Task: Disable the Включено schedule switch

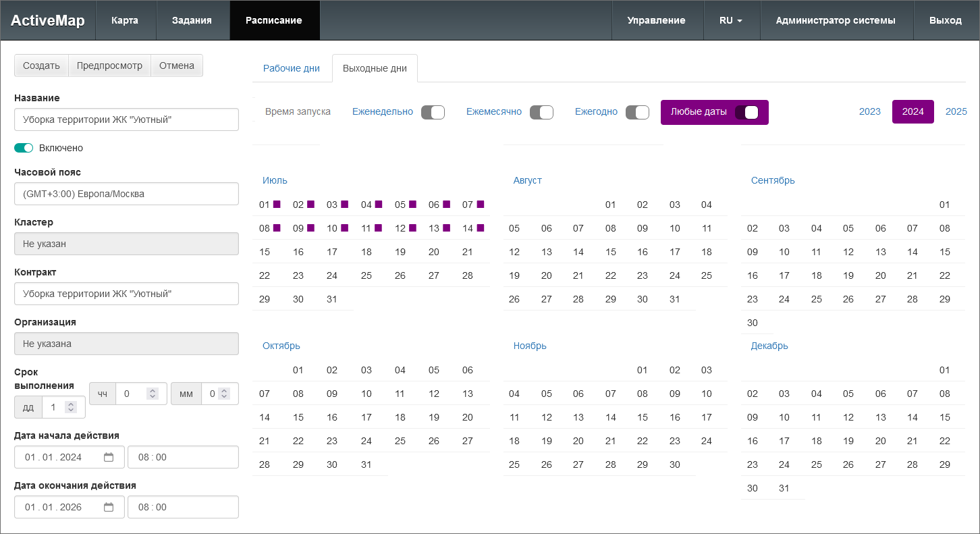Action: (24, 148)
